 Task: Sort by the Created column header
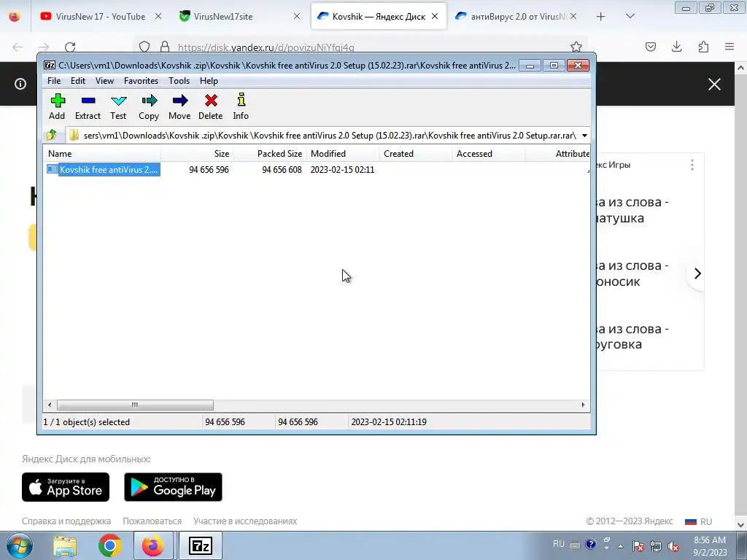tap(415, 154)
